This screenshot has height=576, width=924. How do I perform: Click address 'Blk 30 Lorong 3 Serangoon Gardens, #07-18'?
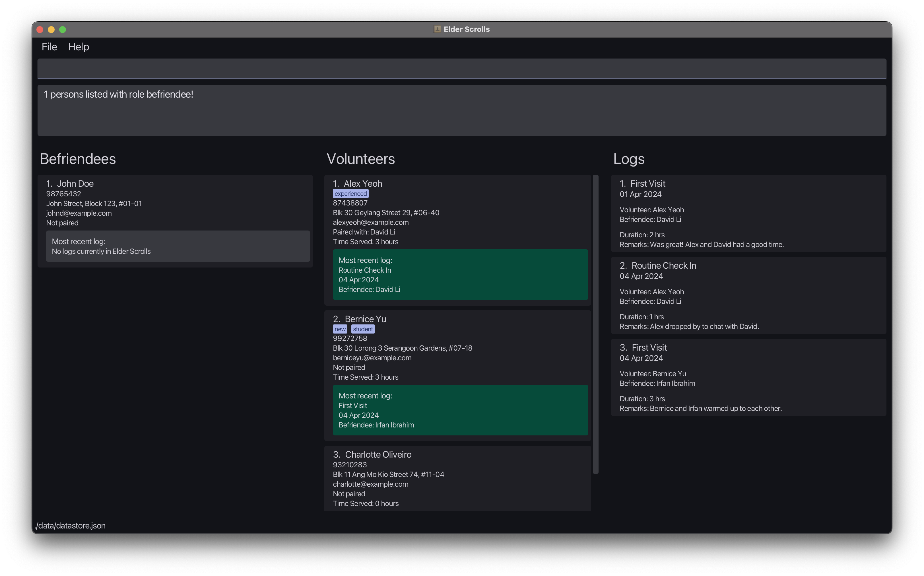tap(403, 348)
